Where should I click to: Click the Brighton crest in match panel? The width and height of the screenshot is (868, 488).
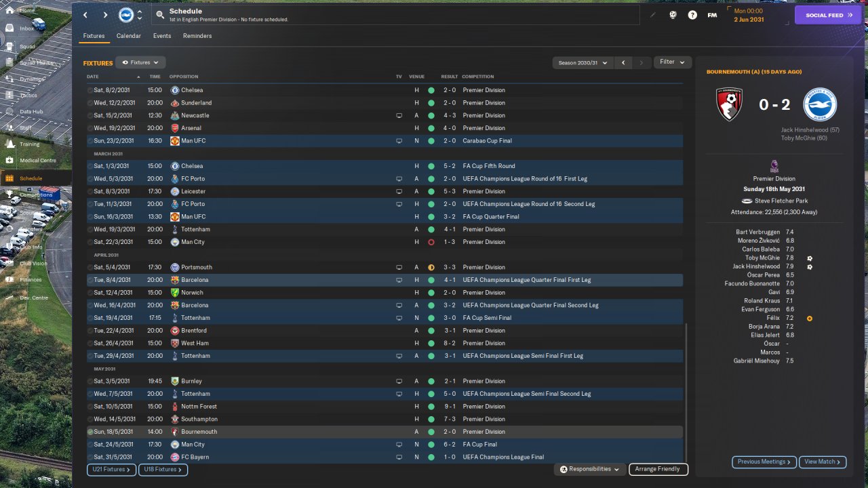click(820, 104)
